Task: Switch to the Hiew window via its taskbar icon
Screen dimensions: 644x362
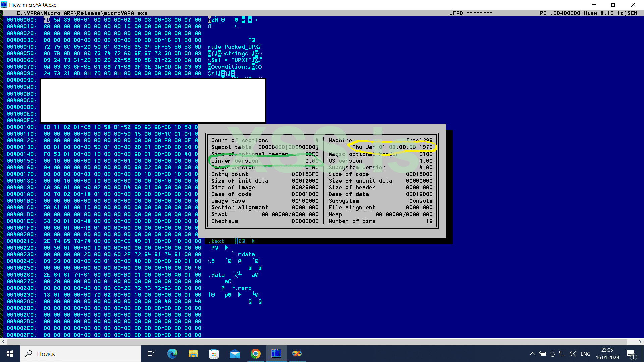Action: (276, 354)
